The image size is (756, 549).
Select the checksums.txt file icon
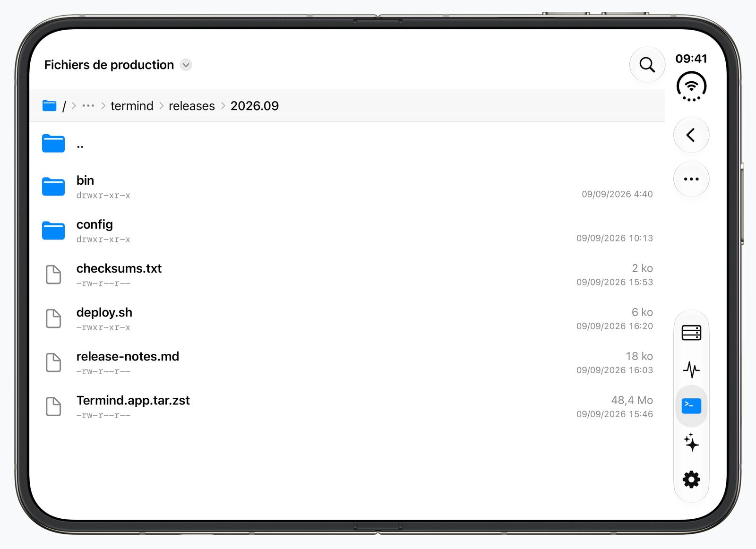tap(53, 274)
